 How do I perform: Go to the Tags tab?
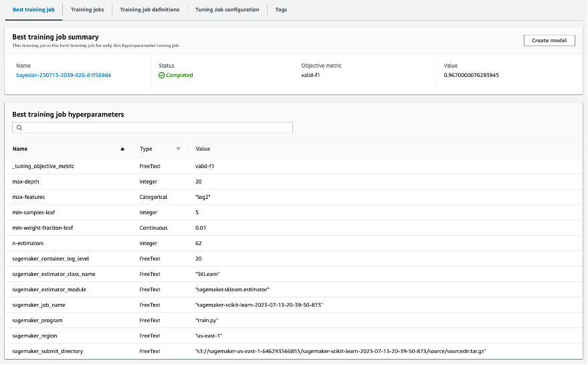coord(281,10)
